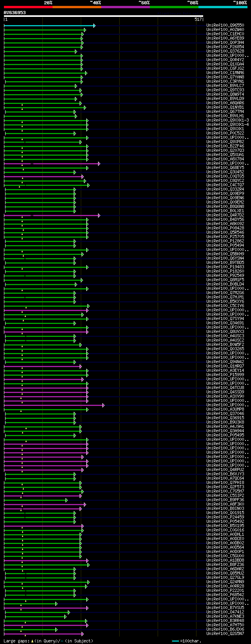Select hit label UniRef100_B9VLC7
Screen dimensions: 251x644
225,86
